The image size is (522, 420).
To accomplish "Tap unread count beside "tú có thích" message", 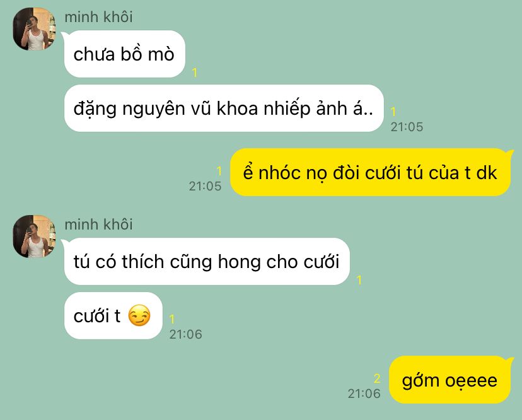I will pyautogui.click(x=359, y=280).
